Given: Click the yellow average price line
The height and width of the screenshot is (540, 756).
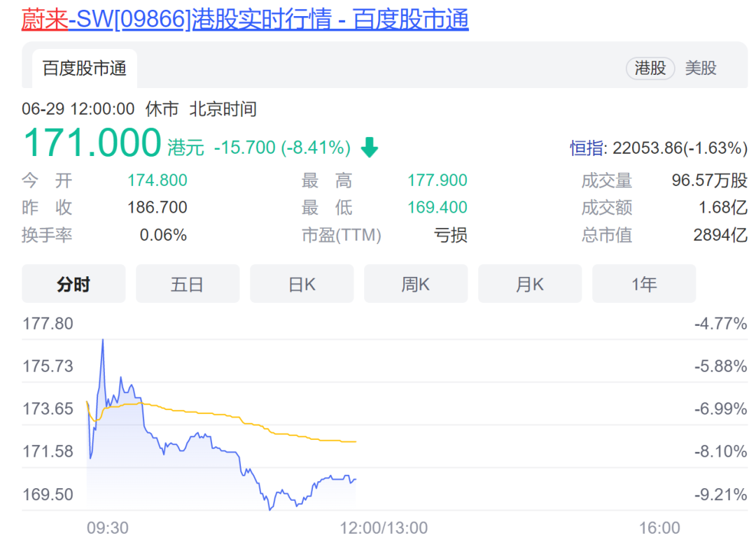Looking at the screenshot, I should [210, 413].
